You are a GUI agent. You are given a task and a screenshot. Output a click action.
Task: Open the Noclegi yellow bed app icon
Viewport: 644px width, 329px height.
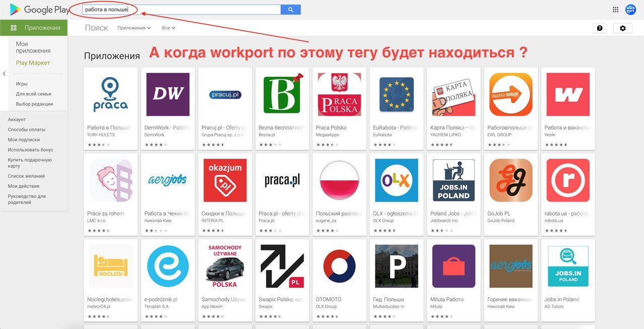111,266
